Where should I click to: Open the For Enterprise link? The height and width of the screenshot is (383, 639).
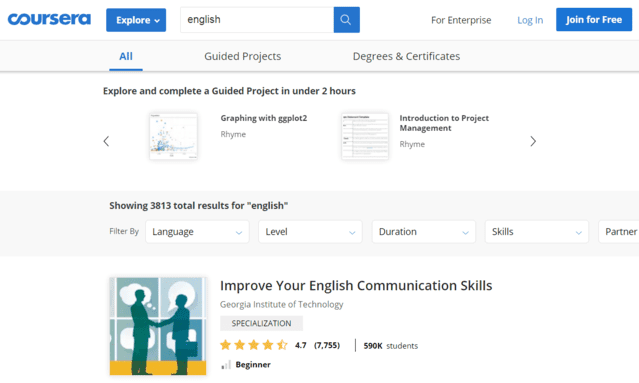461,20
